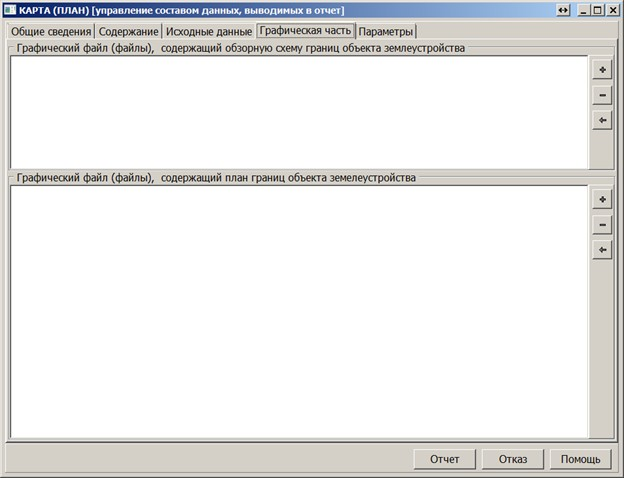Click inside the overview scheme file list

pyautogui.click(x=299, y=112)
